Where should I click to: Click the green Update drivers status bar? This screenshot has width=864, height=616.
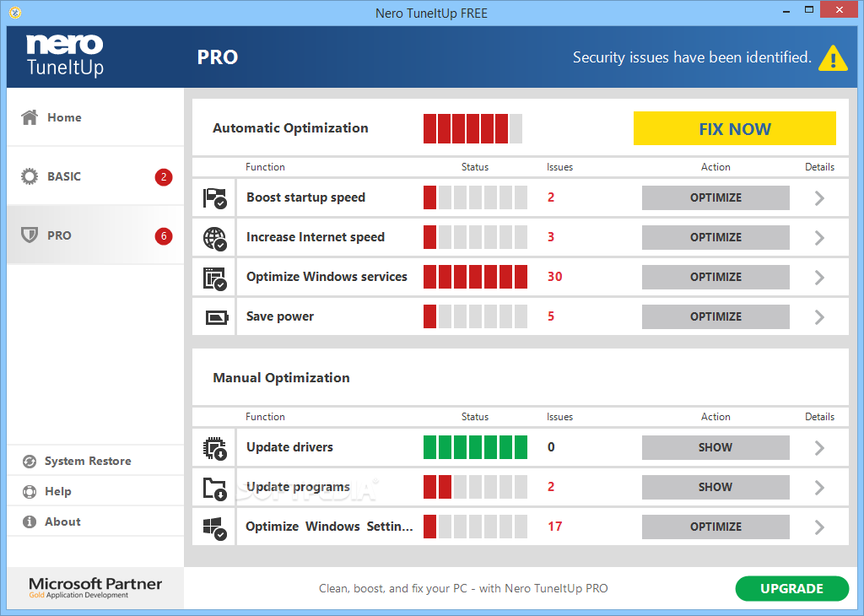[475, 447]
